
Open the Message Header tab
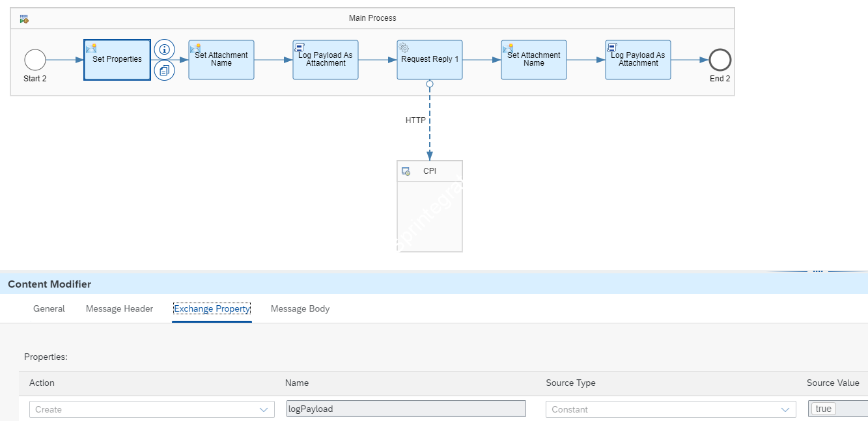(119, 309)
